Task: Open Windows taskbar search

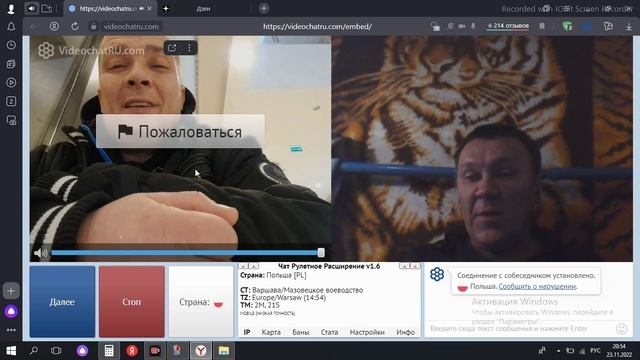Action: 34,351
